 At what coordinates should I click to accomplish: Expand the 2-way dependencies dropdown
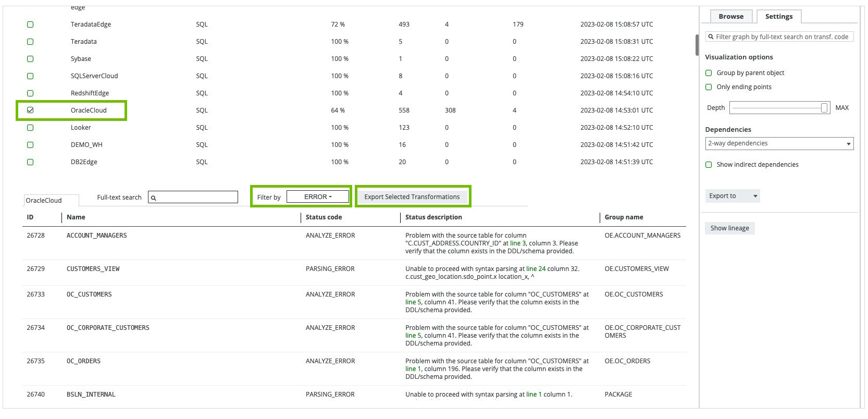point(779,143)
